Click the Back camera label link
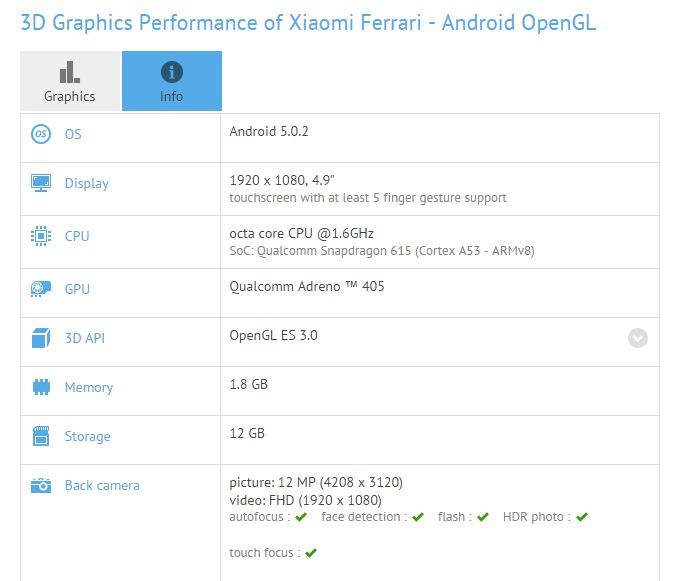Viewport: 691px width, 581px height. 102,486
